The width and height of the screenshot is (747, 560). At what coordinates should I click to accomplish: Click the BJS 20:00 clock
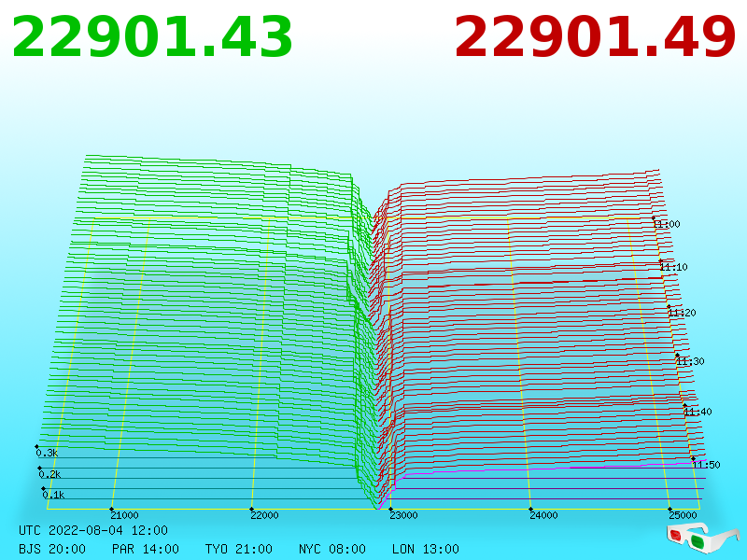52,549
